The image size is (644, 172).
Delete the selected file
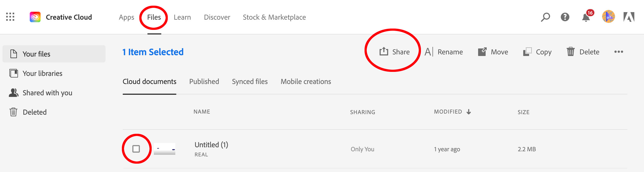pyautogui.click(x=583, y=52)
